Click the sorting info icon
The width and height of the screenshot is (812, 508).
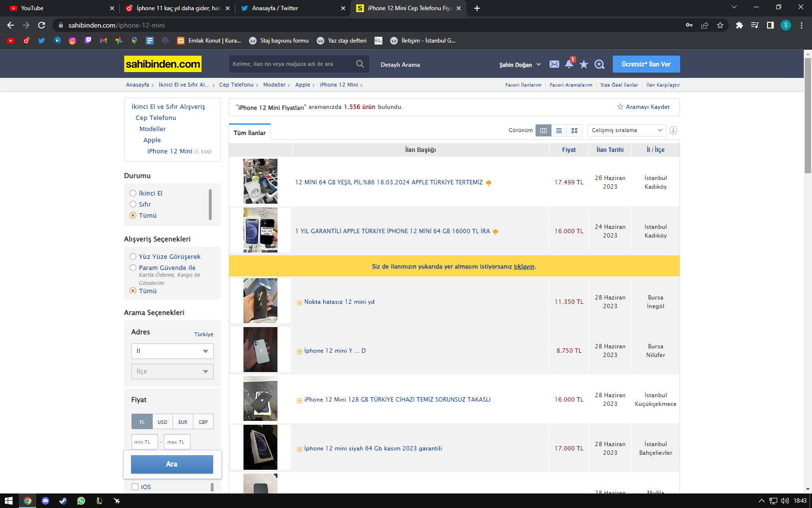pos(673,130)
